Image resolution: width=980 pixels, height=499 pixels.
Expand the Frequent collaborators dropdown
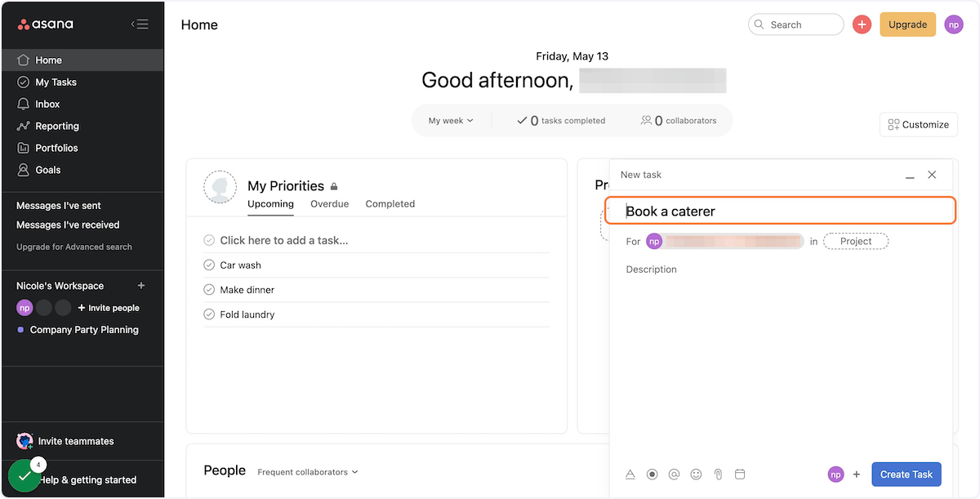tap(307, 472)
